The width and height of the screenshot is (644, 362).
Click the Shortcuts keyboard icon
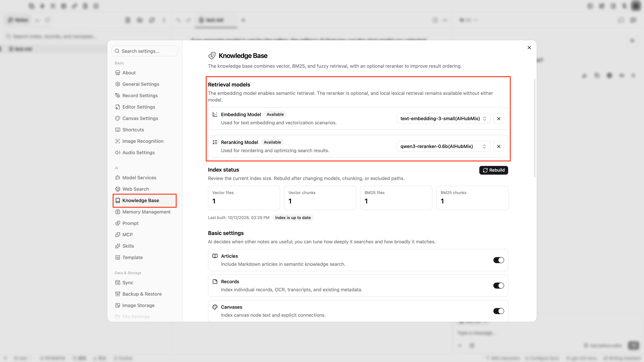coord(118,130)
